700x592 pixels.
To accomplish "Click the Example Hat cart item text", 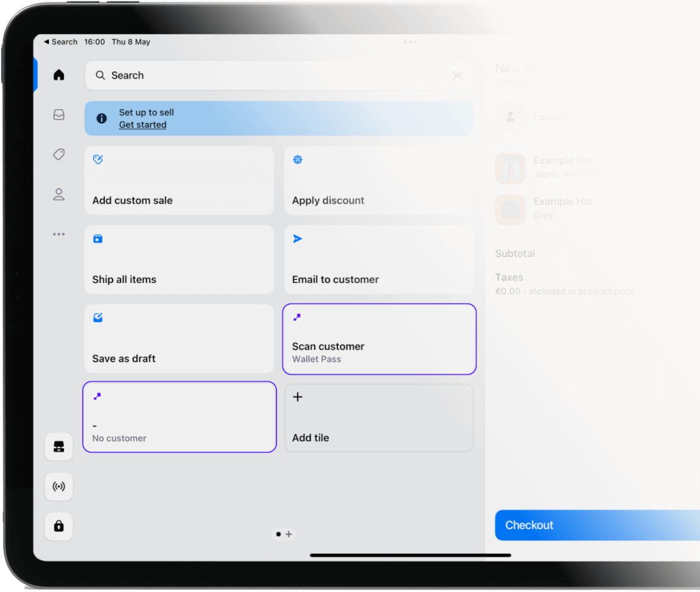I will click(x=563, y=201).
